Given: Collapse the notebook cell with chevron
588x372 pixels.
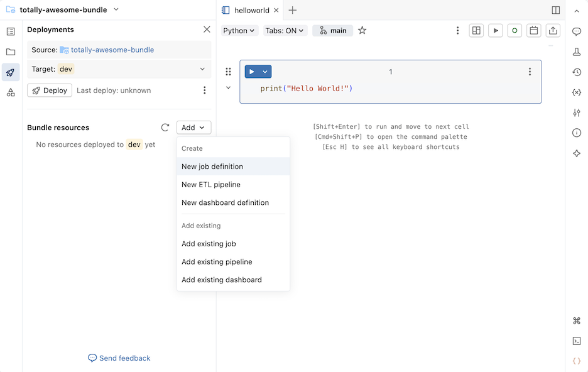Looking at the screenshot, I should [228, 88].
